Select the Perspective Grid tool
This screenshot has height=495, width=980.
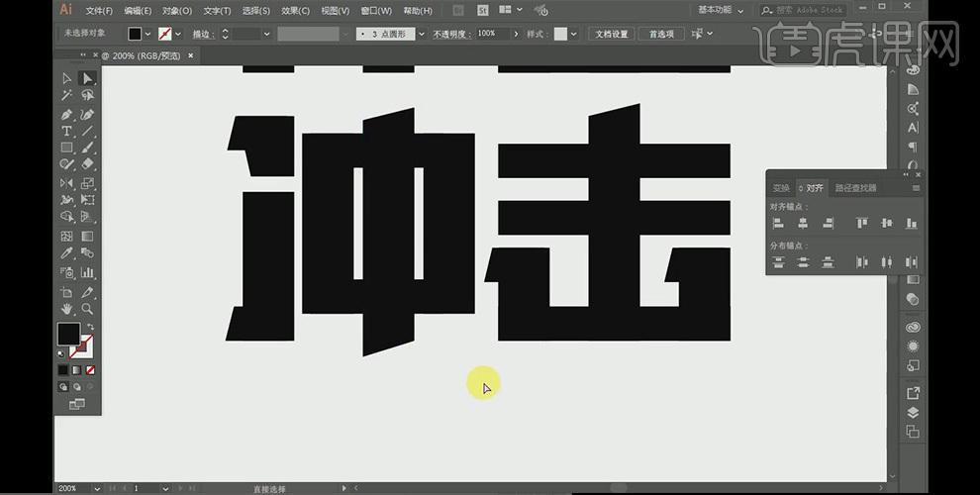87,217
